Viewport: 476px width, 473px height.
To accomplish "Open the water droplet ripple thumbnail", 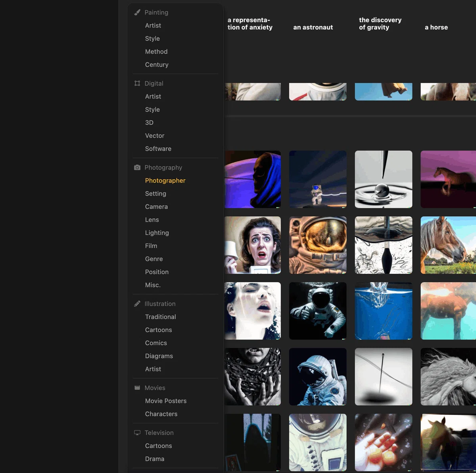I will point(384,179).
